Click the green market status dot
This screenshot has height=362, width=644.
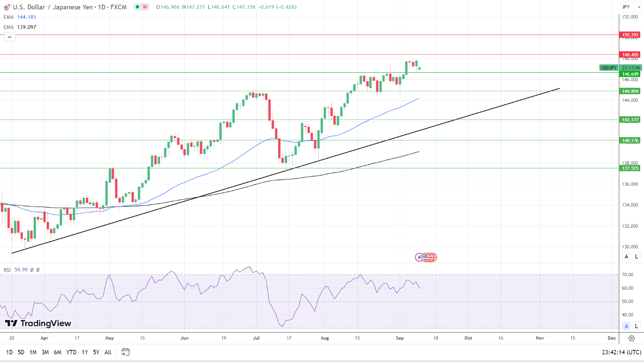point(136,7)
